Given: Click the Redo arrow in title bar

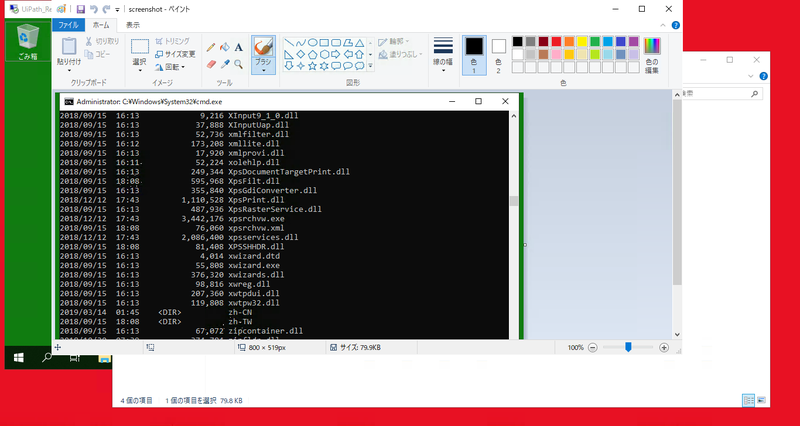Looking at the screenshot, I should point(106,9).
